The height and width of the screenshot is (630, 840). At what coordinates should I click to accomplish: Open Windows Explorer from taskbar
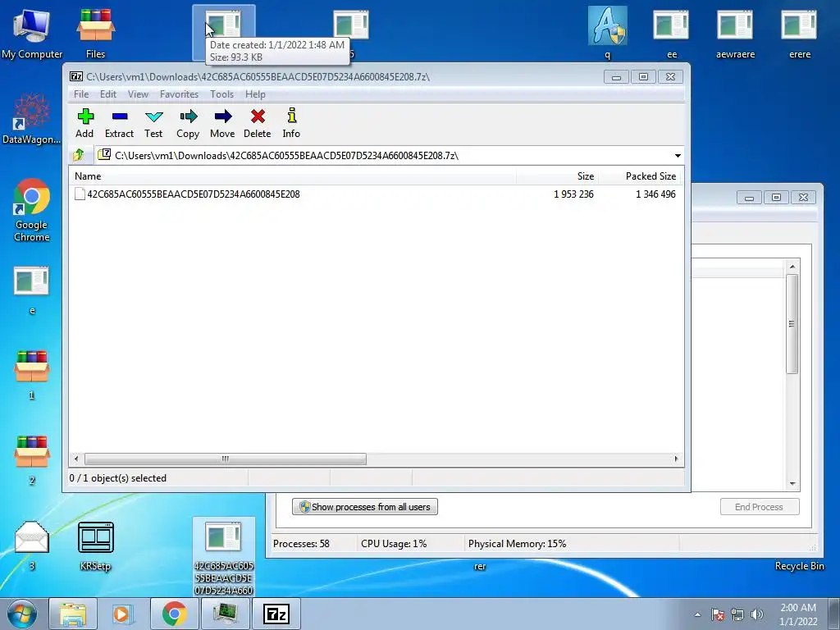pos(73,614)
